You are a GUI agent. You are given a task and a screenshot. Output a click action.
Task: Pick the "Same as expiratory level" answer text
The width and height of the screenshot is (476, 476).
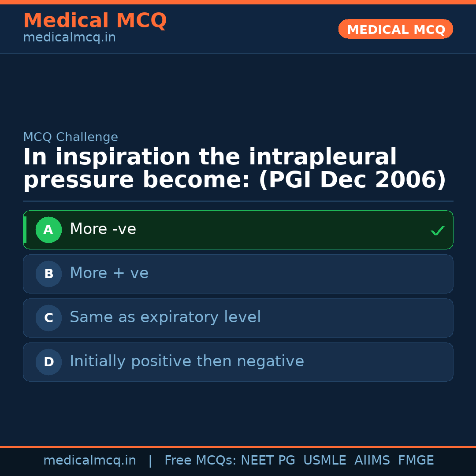click(165, 317)
